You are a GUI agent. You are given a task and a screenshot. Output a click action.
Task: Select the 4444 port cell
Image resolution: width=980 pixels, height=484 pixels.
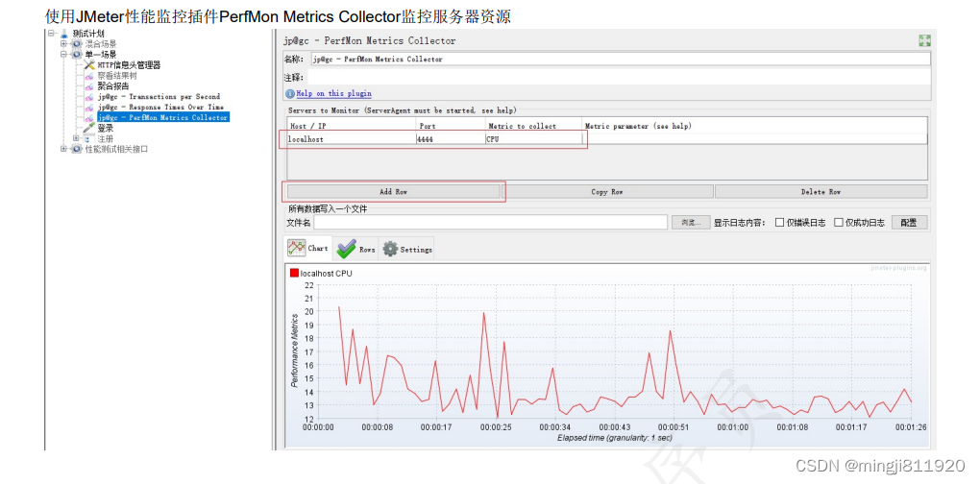click(450, 139)
